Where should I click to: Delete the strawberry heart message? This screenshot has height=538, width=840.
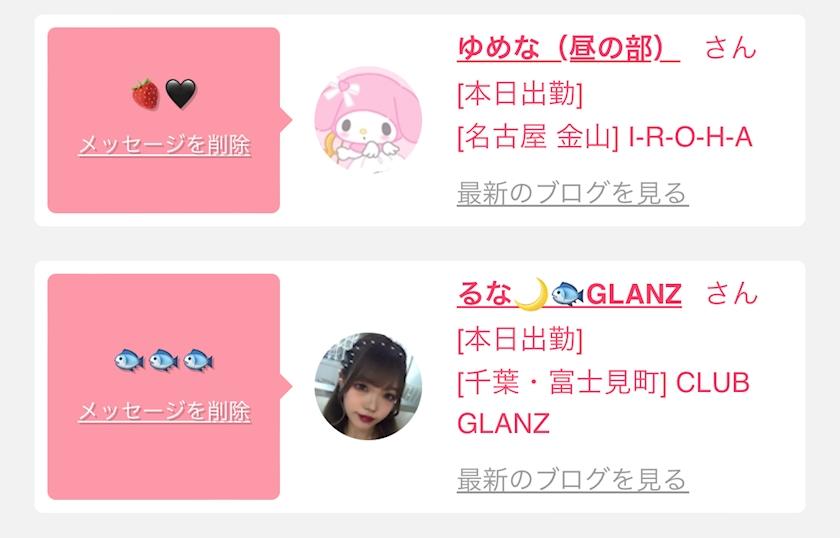click(164, 145)
